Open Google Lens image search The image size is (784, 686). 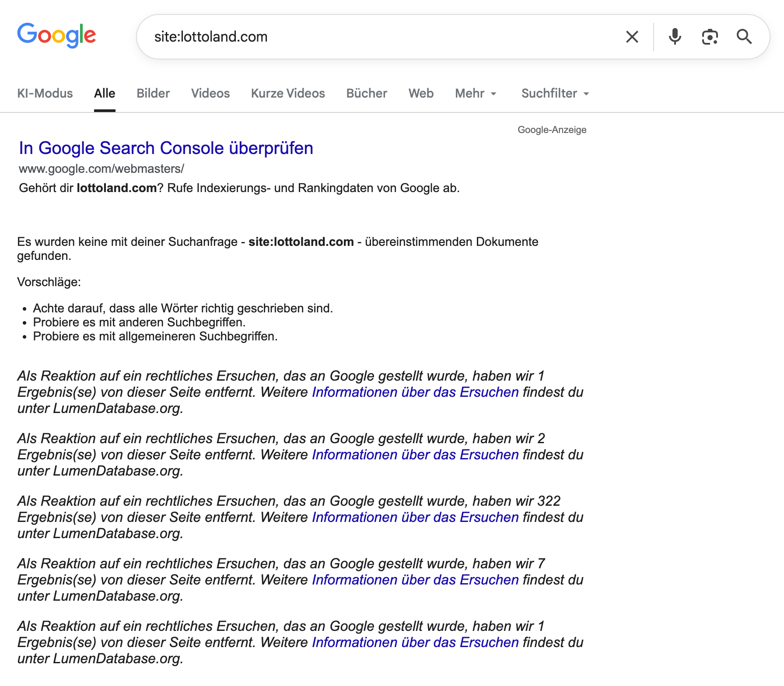click(x=709, y=37)
